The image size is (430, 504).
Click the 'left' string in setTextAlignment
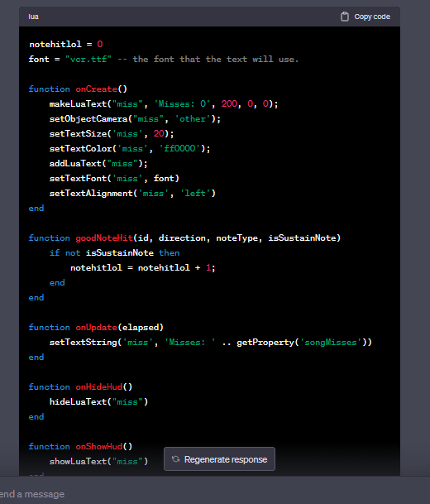[195, 193]
